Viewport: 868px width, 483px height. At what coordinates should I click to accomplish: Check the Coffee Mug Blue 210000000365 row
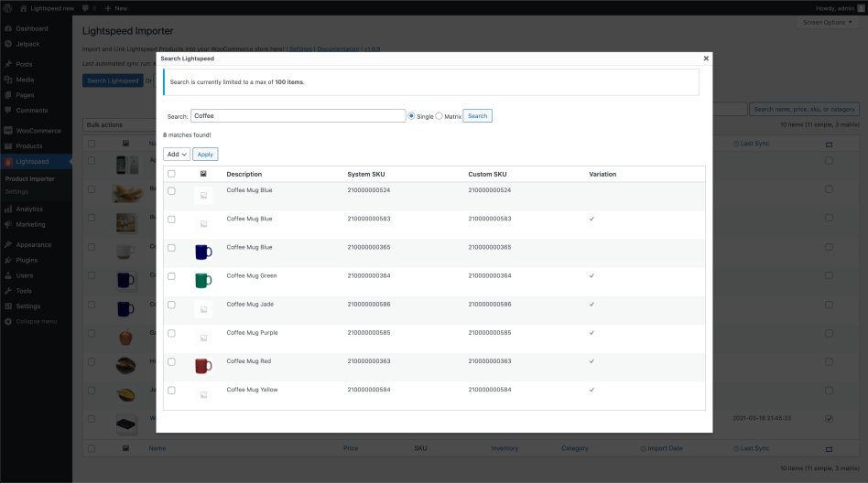click(171, 248)
